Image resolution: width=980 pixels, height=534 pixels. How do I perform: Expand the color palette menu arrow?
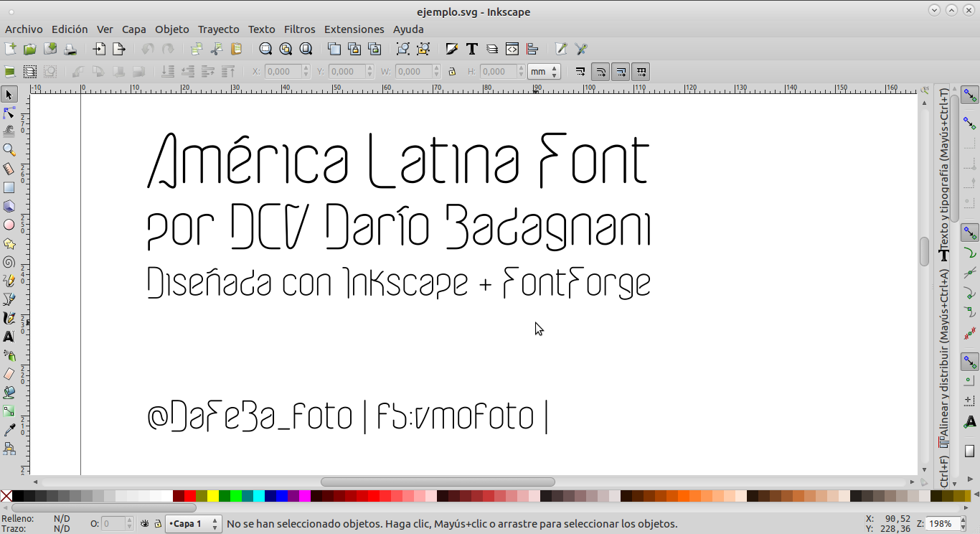coord(976,495)
